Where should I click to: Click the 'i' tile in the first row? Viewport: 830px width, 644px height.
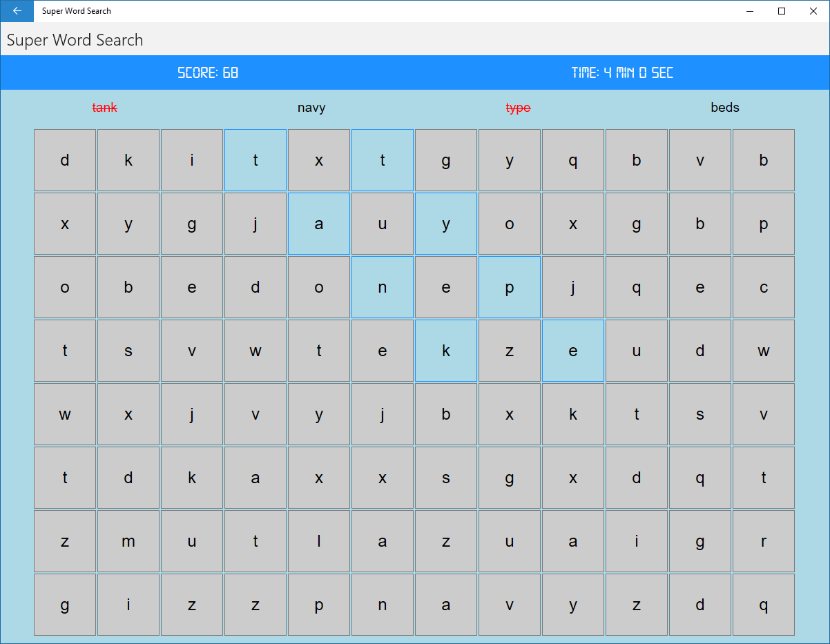(x=192, y=160)
